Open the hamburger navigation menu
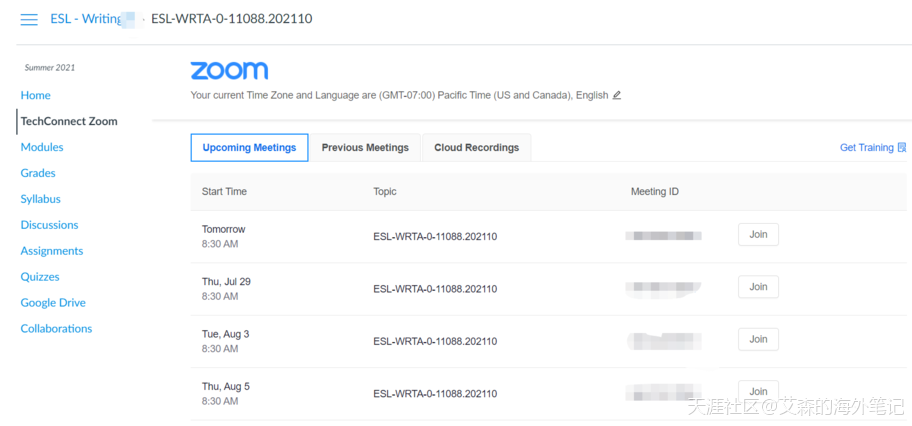 click(29, 19)
